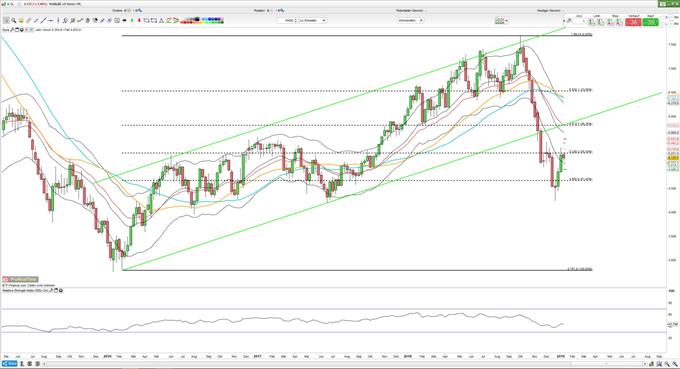Image resolution: width=680 pixels, height=369 pixels.
Task: Click the first Stop order icon
Action: pyautogui.click(x=610, y=22)
